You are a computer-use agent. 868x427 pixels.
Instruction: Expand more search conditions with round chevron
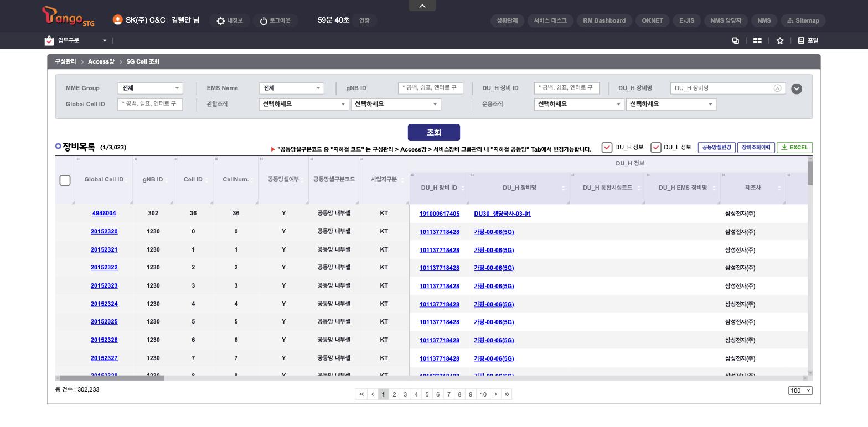click(x=797, y=88)
